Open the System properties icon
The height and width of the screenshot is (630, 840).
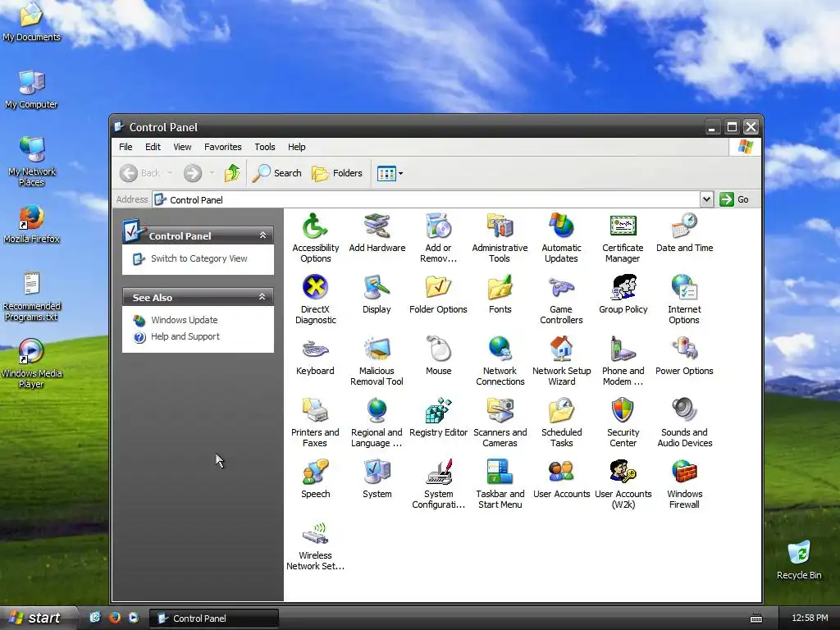377,479
